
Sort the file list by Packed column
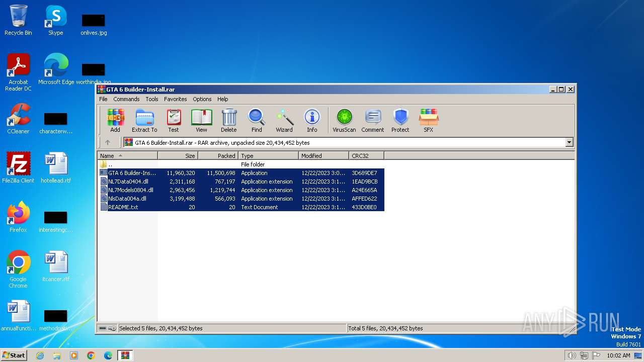click(218, 156)
